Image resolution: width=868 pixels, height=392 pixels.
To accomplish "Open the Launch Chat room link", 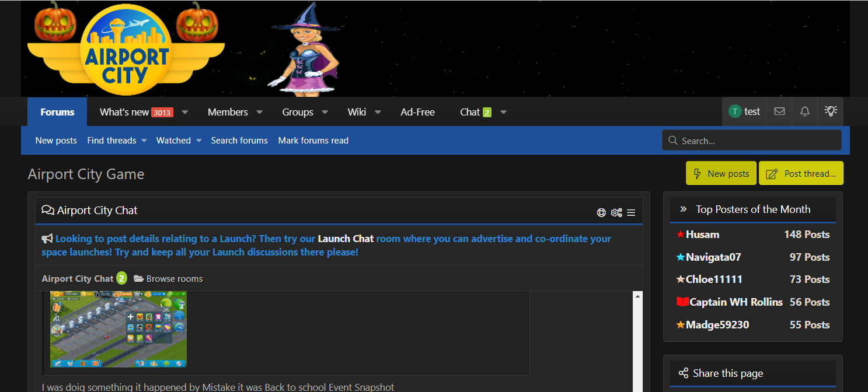I will click(346, 239).
